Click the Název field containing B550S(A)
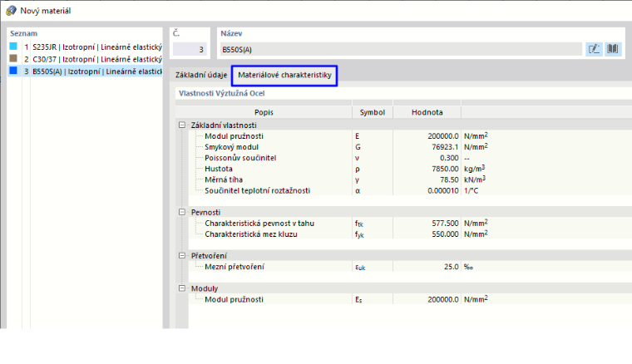Viewport: 632px width, 364px height. click(401, 50)
